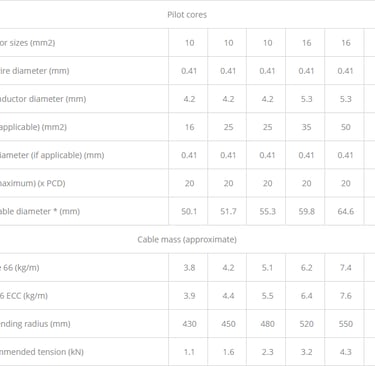375x366 pixels.
Task: Click the recommended tension (kN) row label
Action: [x=42, y=352]
